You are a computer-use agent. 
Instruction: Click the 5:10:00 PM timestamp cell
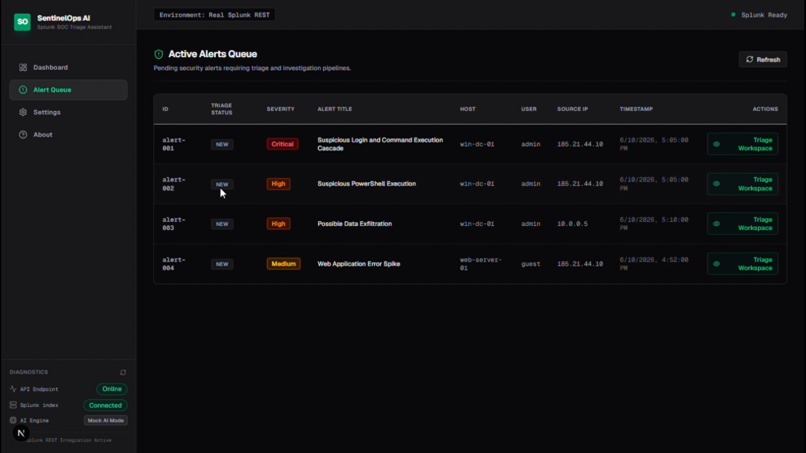click(654, 224)
